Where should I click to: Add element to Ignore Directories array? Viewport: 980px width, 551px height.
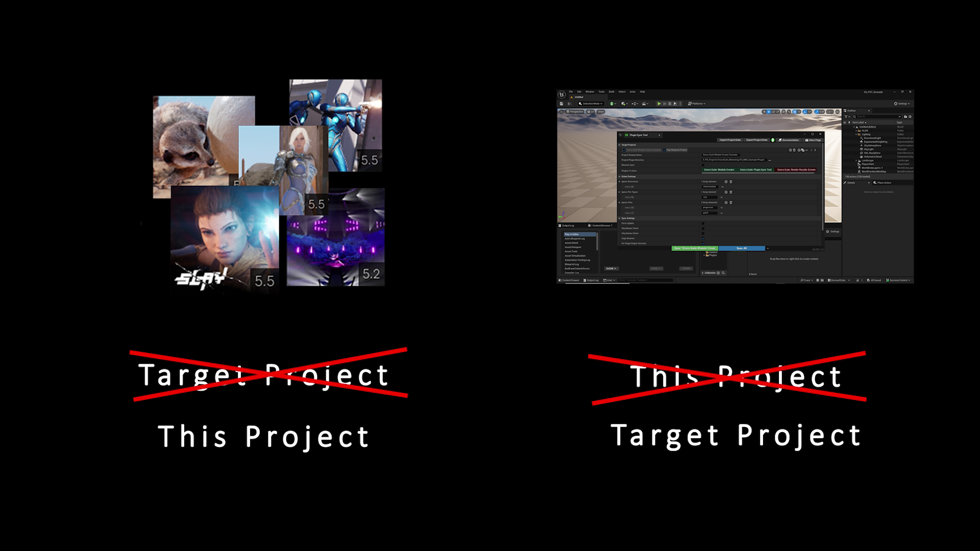726,182
